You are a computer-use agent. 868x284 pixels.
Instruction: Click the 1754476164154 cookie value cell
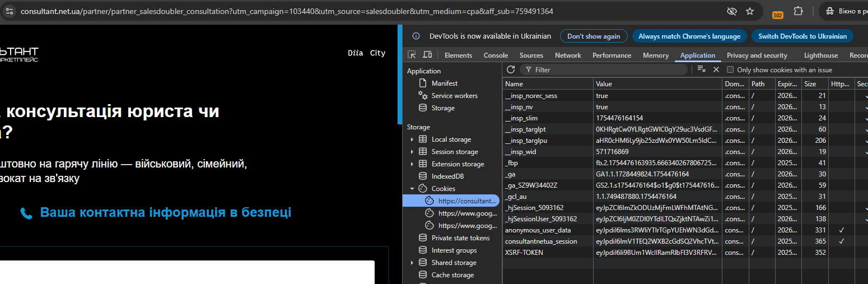[658, 118]
